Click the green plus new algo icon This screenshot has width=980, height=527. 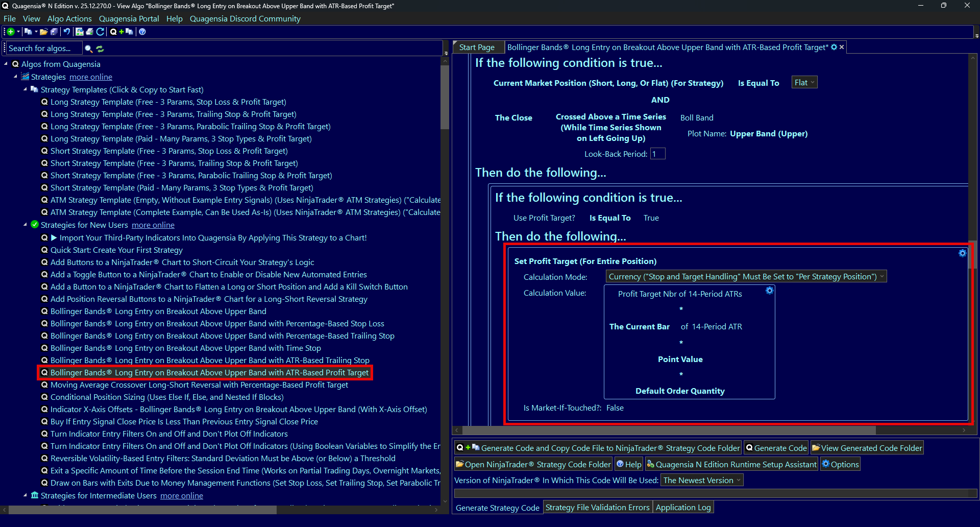(x=11, y=32)
